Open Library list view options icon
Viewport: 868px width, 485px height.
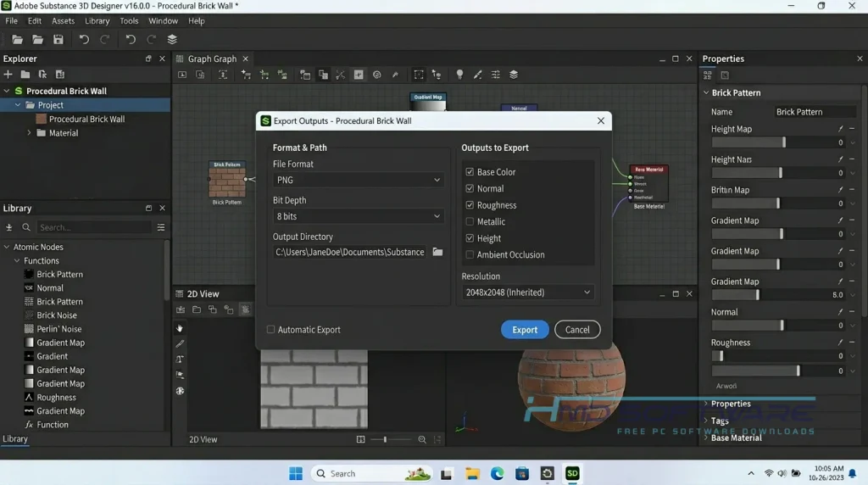tap(161, 227)
